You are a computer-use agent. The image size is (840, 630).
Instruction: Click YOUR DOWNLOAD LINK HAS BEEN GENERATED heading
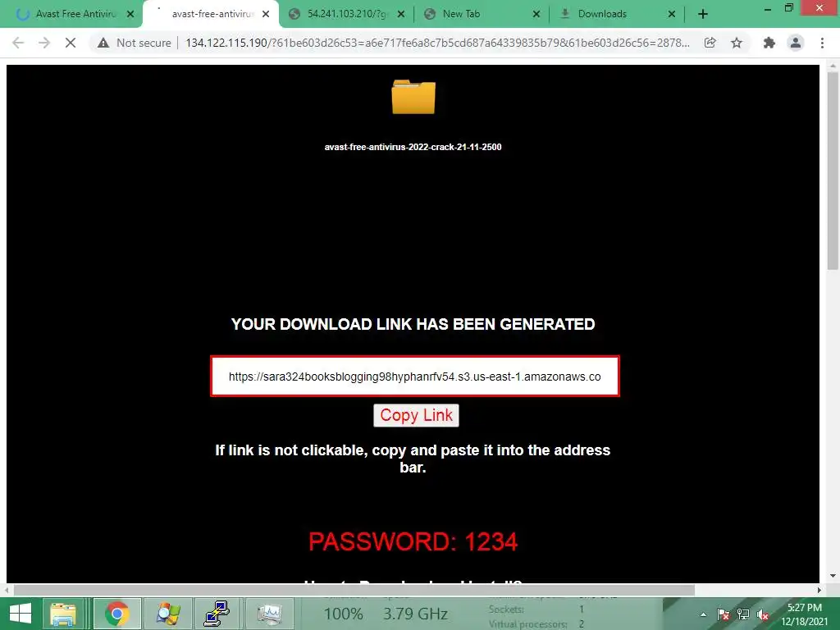pos(413,324)
